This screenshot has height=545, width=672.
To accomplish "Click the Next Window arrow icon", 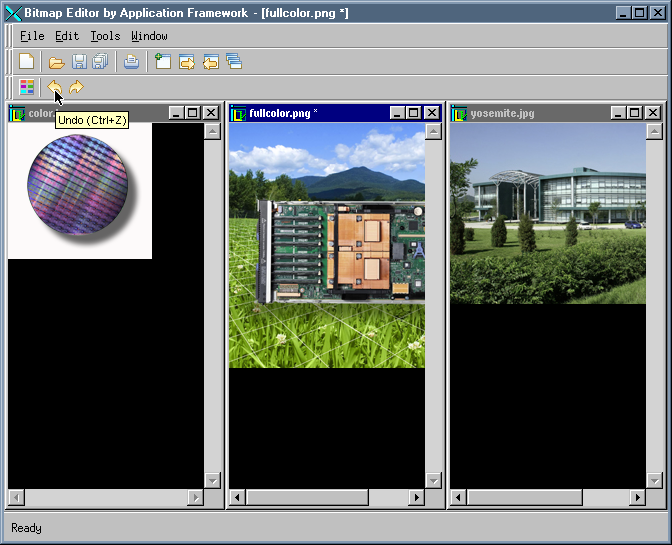I will (x=187, y=62).
